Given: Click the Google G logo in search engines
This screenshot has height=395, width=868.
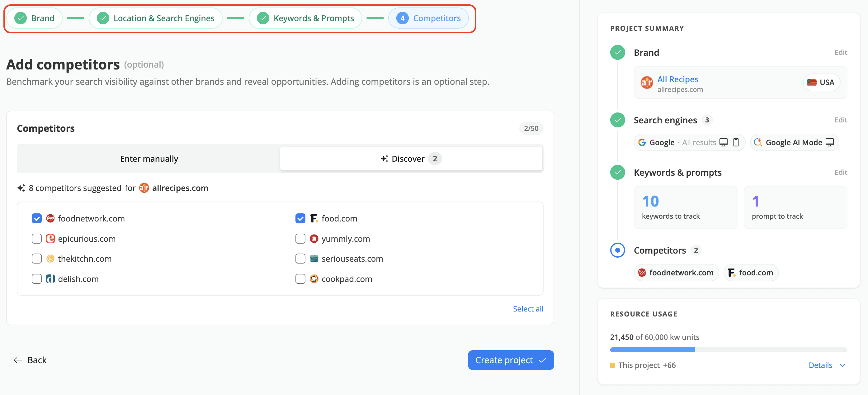Looking at the screenshot, I should 642,142.
